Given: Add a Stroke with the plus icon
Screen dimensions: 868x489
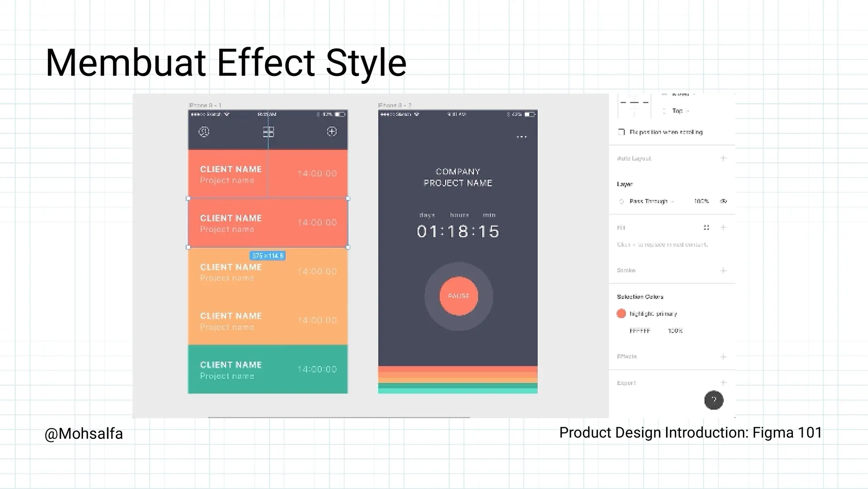Looking at the screenshot, I should click(723, 270).
